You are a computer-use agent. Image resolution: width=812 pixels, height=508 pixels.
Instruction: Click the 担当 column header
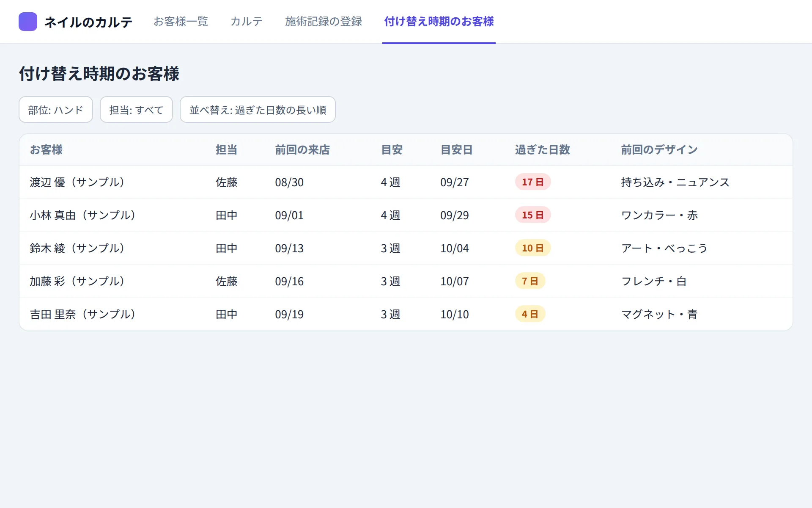click(226, 149)
